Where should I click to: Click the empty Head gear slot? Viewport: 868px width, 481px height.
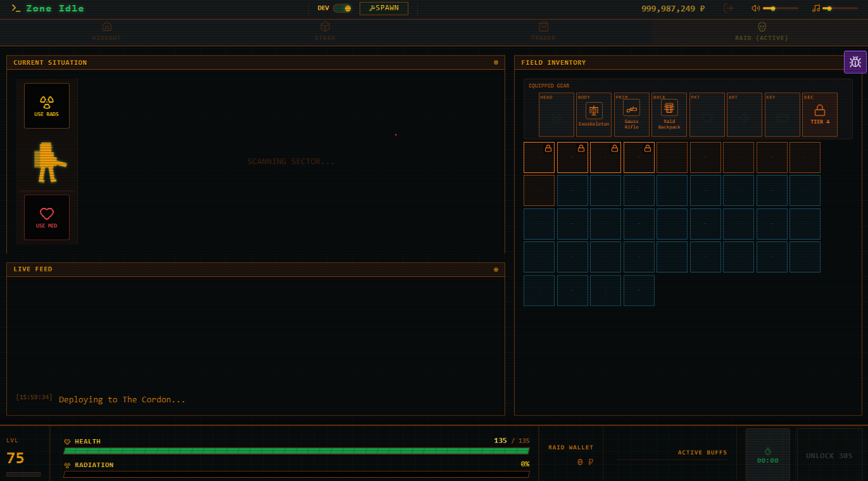click(x=556, y=115)
